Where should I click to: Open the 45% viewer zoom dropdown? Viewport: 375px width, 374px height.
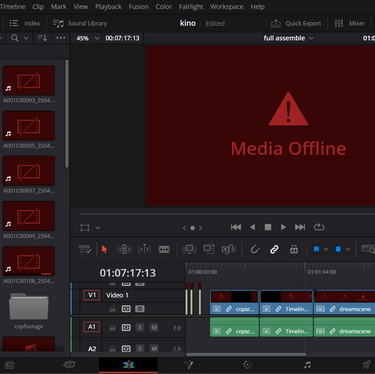coord(88,38)
